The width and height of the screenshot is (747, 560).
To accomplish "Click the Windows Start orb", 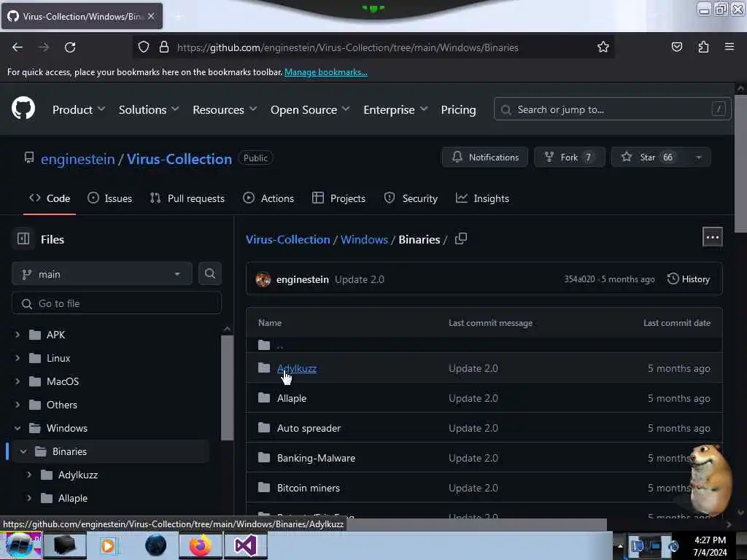I will [x=20, y=545].
